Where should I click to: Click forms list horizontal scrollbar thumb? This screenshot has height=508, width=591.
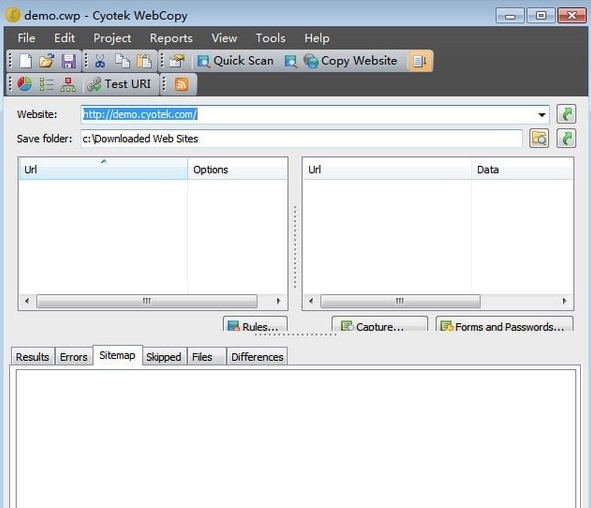click(x=400, y=301)
